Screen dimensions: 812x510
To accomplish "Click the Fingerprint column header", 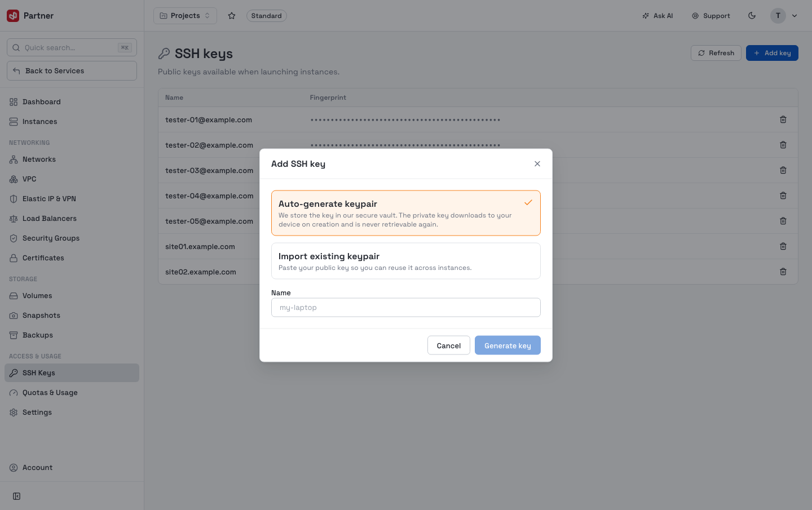I will 328,97.
